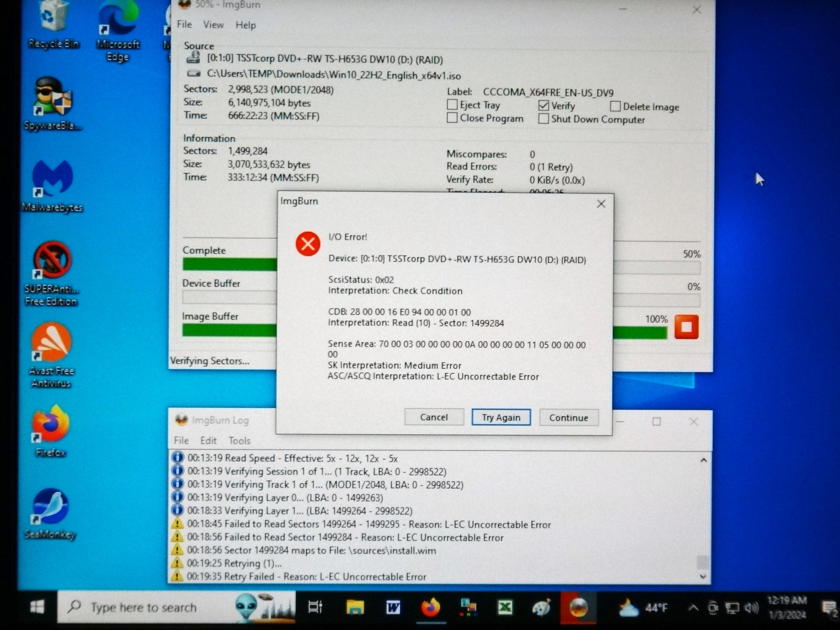Open the ImgBurn File menu
The height and width of the screenshot is (630, 840).
click(x=184, y=24)
